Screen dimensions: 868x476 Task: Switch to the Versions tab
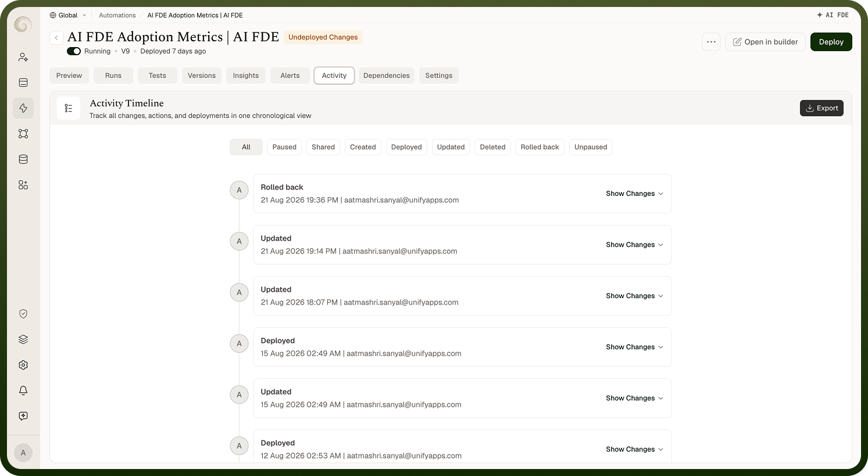(x=202, y=76)
